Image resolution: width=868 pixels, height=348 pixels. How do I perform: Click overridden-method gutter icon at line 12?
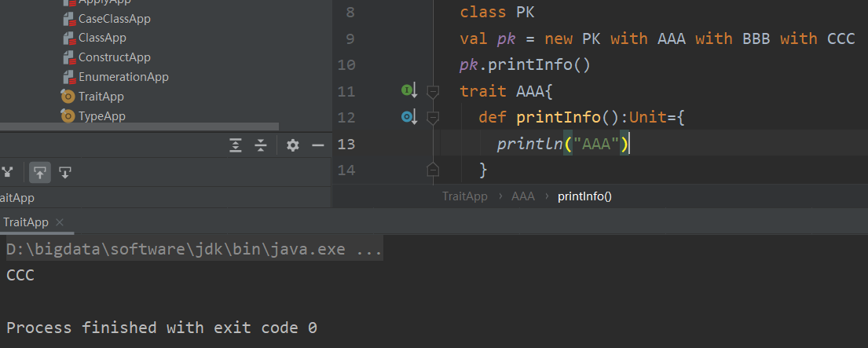coord(409,117)
